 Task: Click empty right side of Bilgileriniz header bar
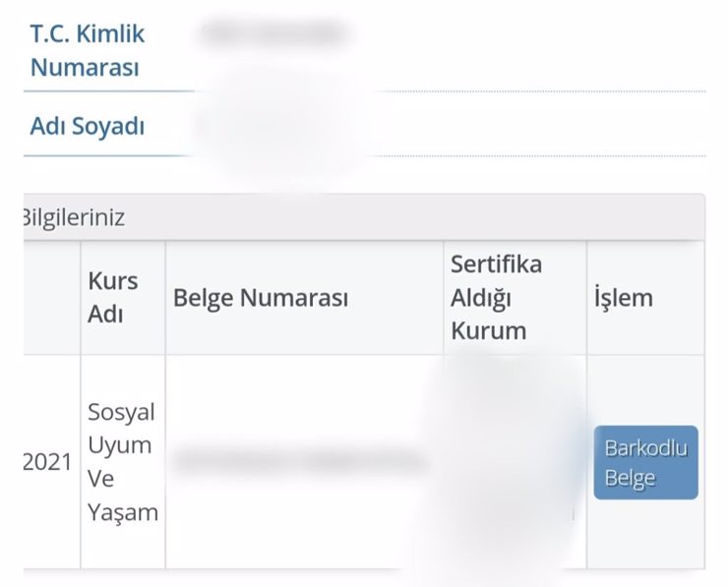pyautogui.click(x=492, y=217)
